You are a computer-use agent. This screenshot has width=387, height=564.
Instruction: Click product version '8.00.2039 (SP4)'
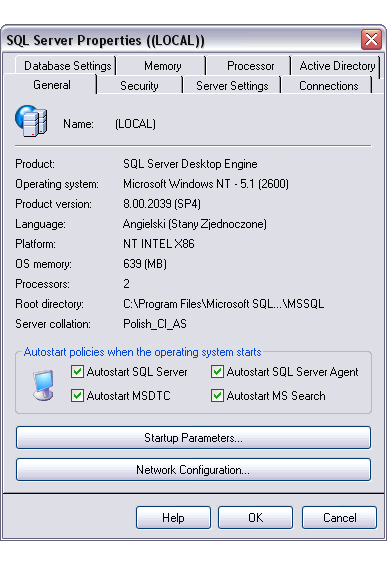[162, 204]
